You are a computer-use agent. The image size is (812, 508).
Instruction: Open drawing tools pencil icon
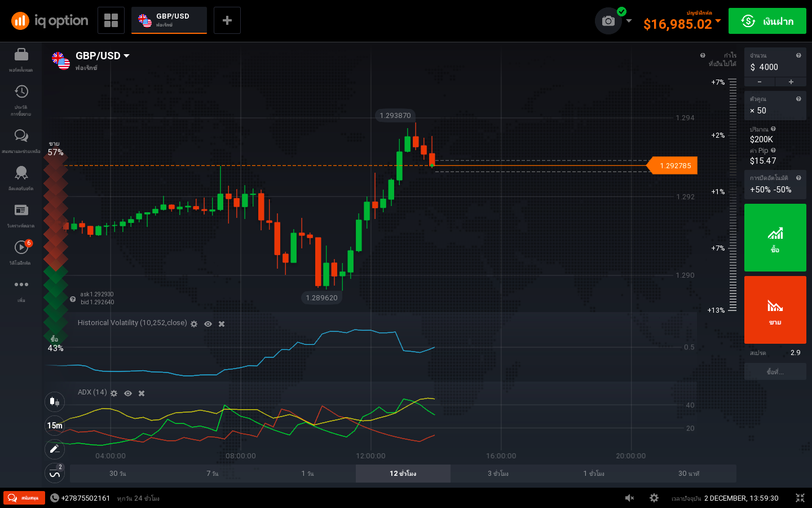pyautogui.click(x=55, y=449)
